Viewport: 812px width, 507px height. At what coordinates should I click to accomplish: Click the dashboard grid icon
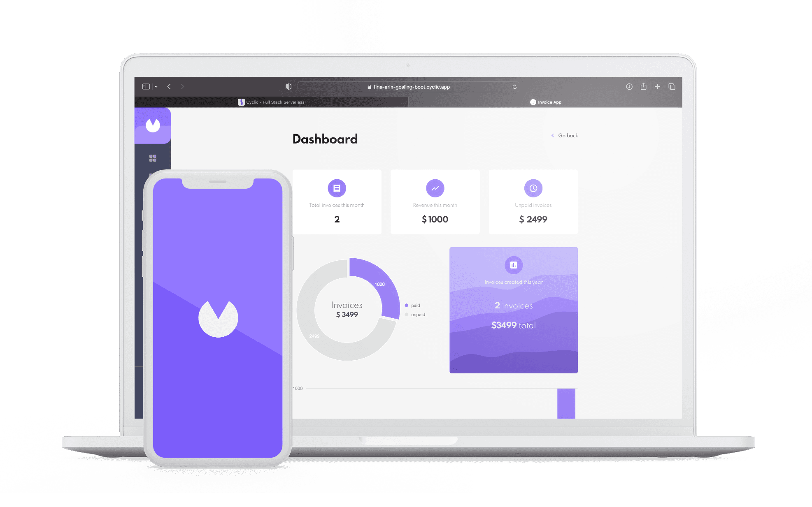(153, 158)
